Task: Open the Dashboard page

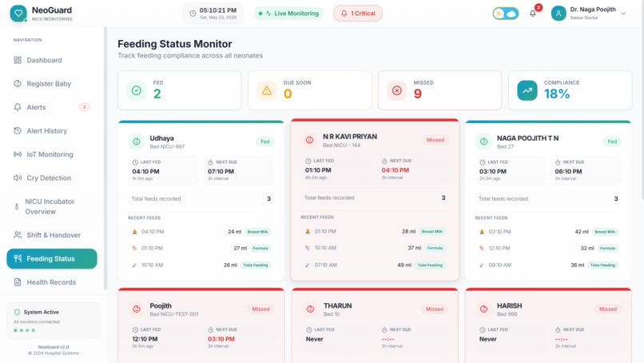Action: coord(52,60)
